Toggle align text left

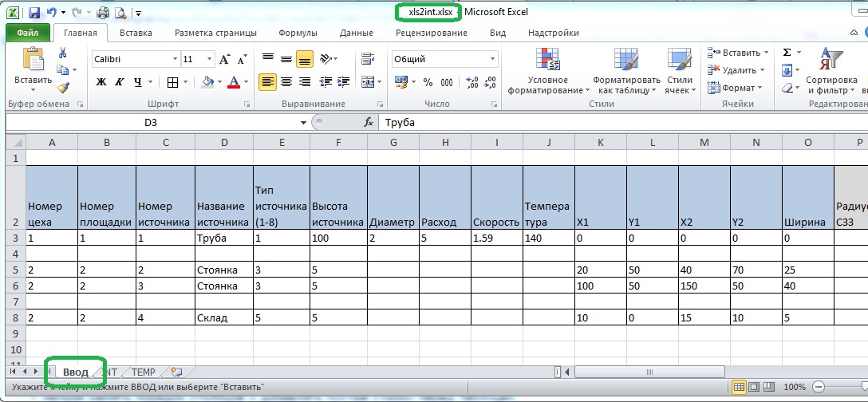268,82
